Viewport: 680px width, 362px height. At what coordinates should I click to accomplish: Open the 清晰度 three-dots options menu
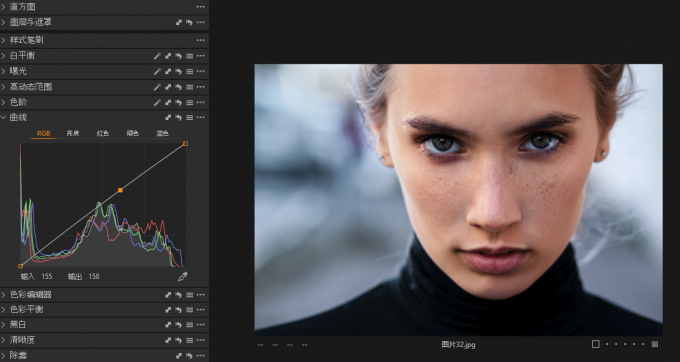tap(200, 340)
